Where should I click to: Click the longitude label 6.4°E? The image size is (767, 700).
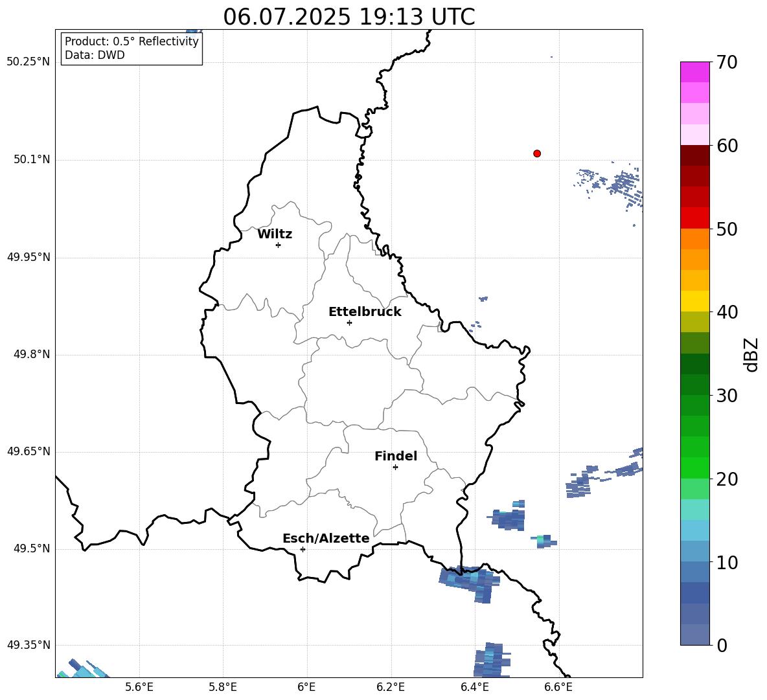tap(474, 687)
